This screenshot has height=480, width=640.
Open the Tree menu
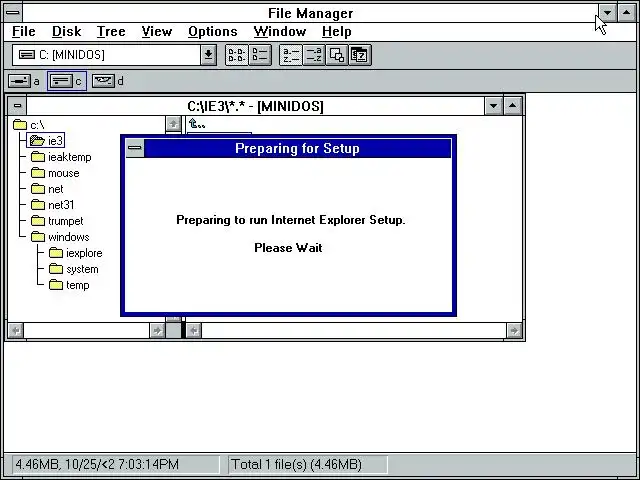pos(111,31)
